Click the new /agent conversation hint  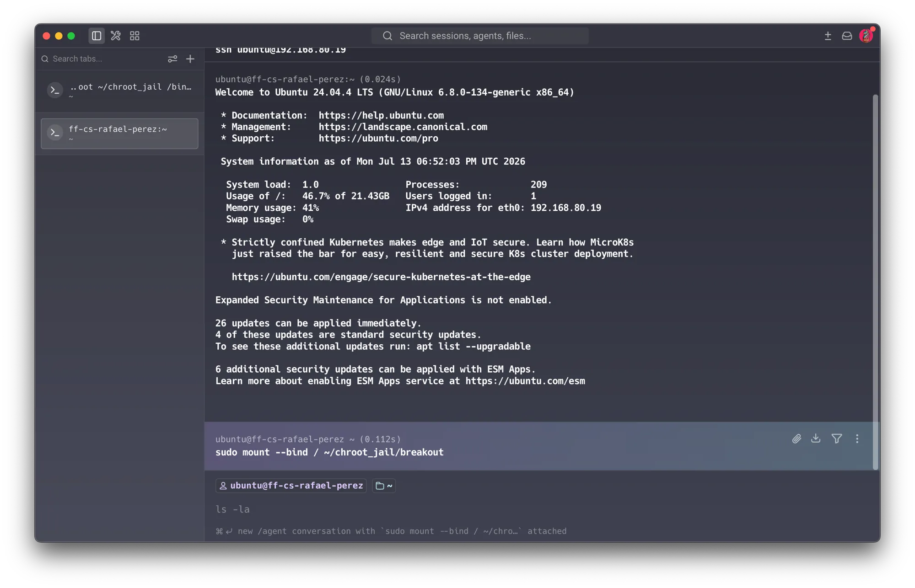[x=391, y=531]
